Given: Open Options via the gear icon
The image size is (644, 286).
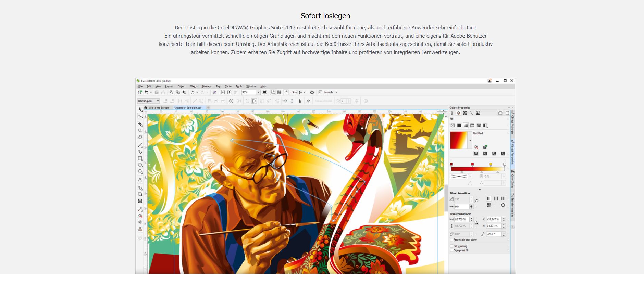Looking at the screenshot, I should coord(312,92).
